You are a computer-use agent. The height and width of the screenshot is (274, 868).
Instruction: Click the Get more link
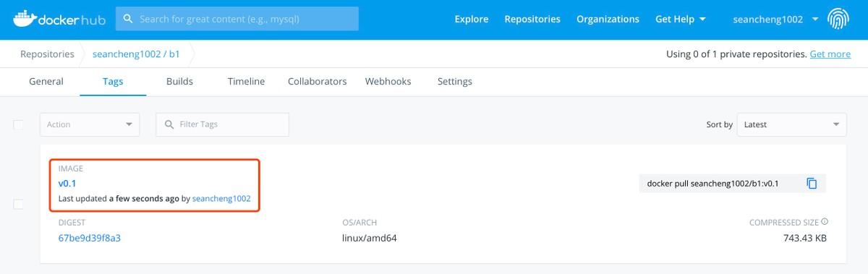(x=830, y=54)
